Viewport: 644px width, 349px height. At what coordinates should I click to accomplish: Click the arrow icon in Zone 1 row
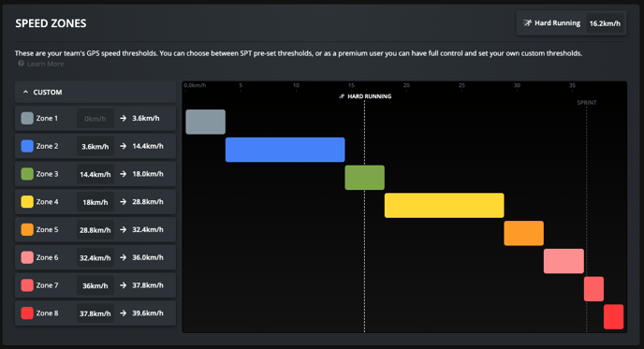[123, 118]
